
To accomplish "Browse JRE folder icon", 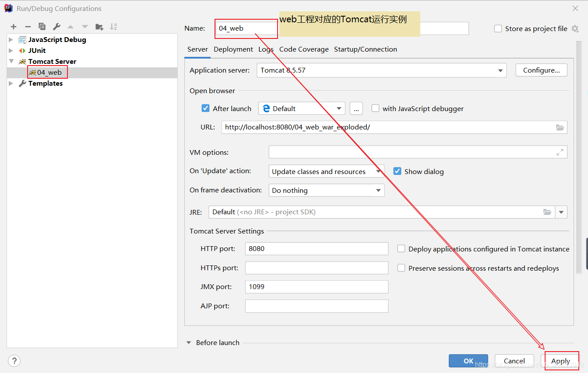I will pos(547,212).
